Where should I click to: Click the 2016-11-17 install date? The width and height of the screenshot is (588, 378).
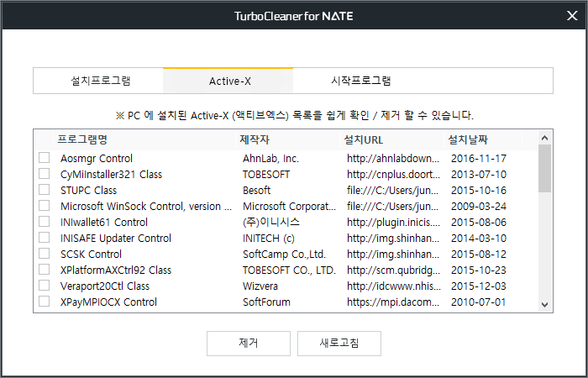[x=479, y=159]
